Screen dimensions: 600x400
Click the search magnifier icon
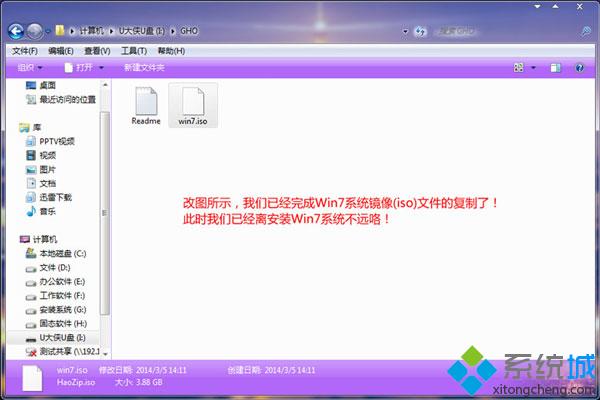coord(586,31)
